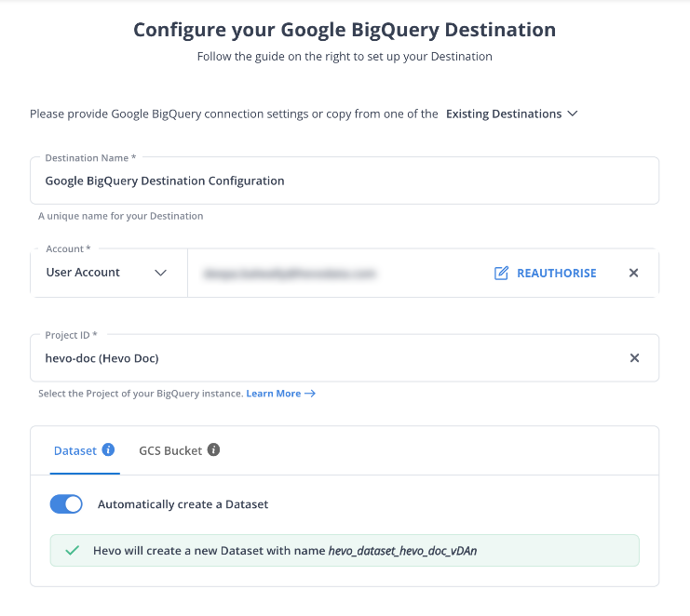Image resolution: width=690 pixels, height=616 pixels.
Task: Click the blurred account email field
Action: click(x=289, y=274)
